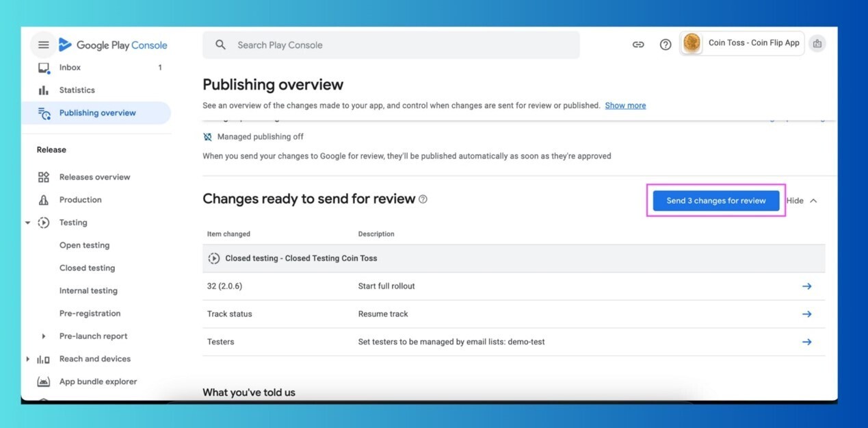
Task: Hide the changes list
Action: 802,201
